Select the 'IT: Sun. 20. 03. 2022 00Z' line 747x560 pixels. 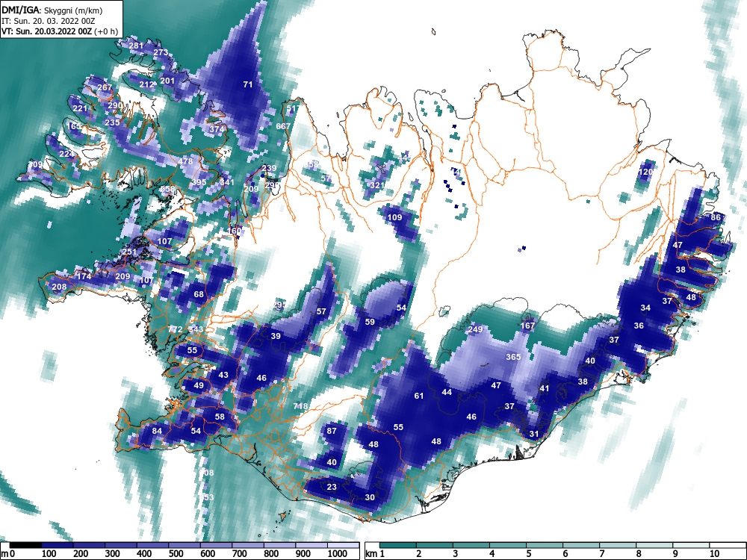[48, 21]
